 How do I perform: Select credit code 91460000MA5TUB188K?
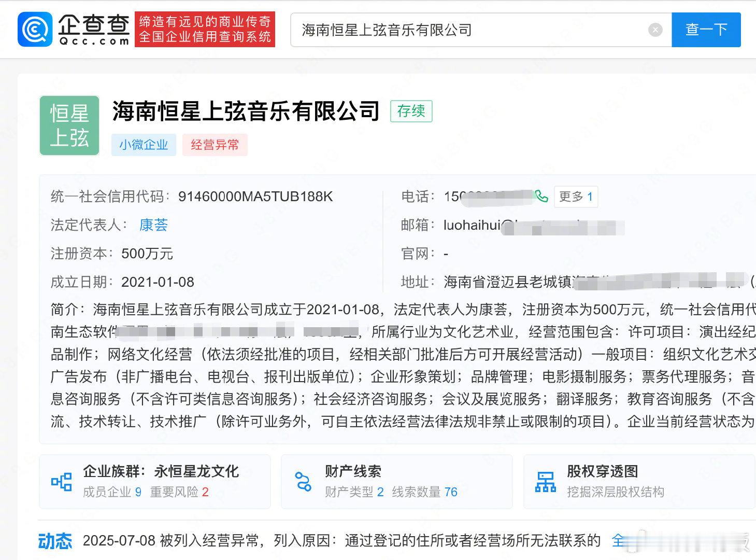tap(255, 197)
